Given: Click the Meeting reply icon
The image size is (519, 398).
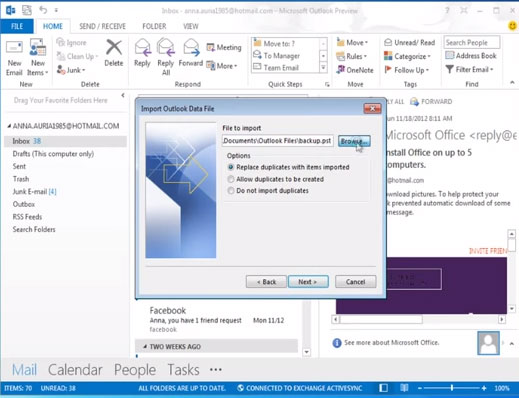Looking at the screenshot, I should 210,47.
